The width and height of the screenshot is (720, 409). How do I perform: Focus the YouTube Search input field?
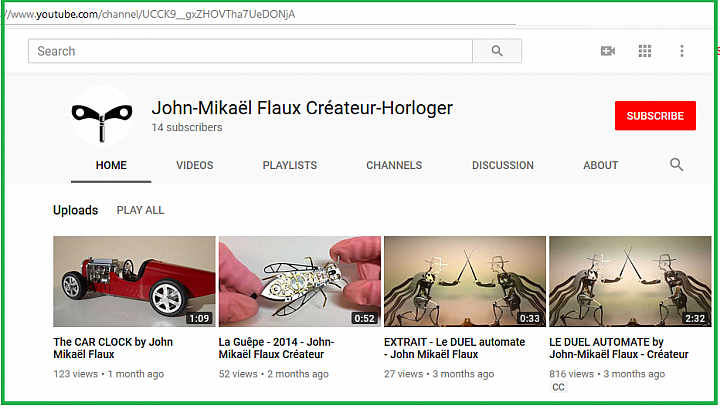click(250, 51)
